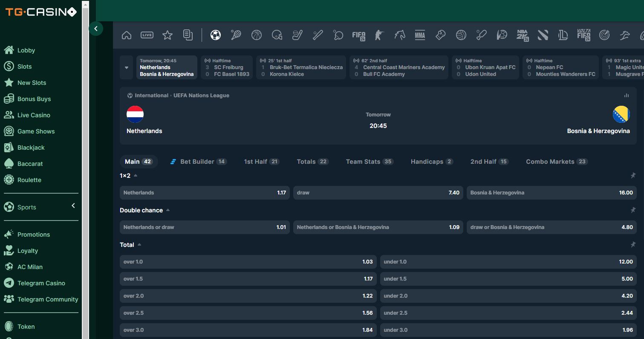The width and height of the screenshot is (644, 339).
Task: Bet on Bosnia & Herzegovina at 16.00
Action: (552, 193)
